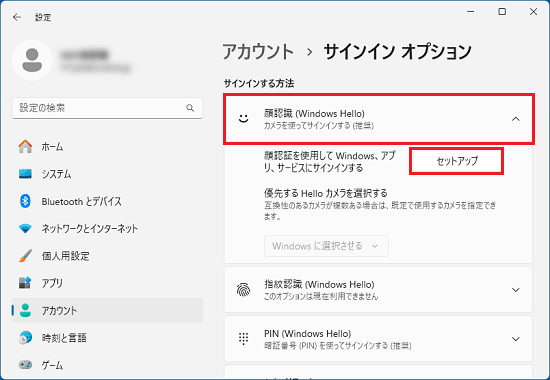Viewport: 550px width, 380px height.
Task: Open 個人用設定 settings
Action: (107, 256)
